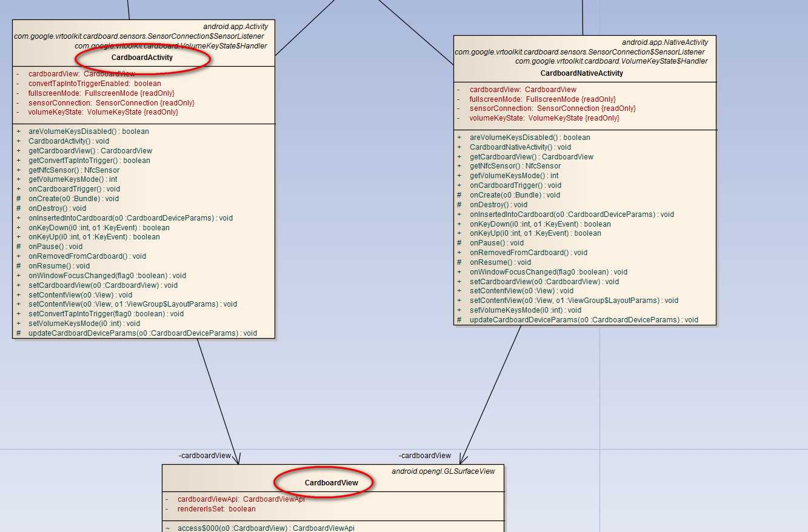Select SensorListener interface label in CardboardActivity
808x532 pixels.
(x=139, y=36)
